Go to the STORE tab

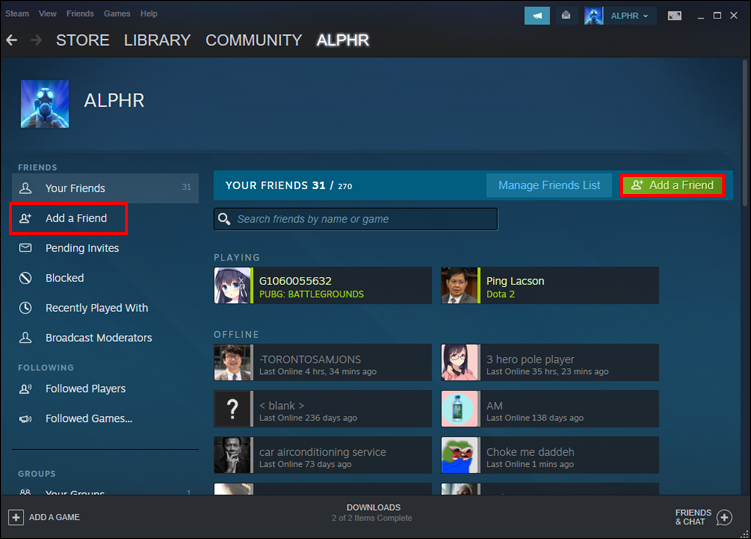point(82,40)
